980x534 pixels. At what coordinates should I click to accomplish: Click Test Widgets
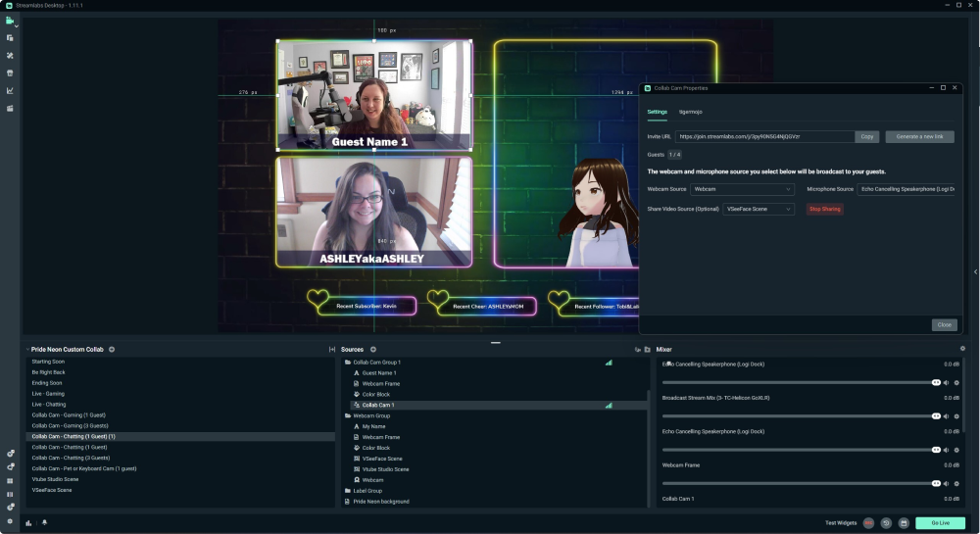[841, 523]
